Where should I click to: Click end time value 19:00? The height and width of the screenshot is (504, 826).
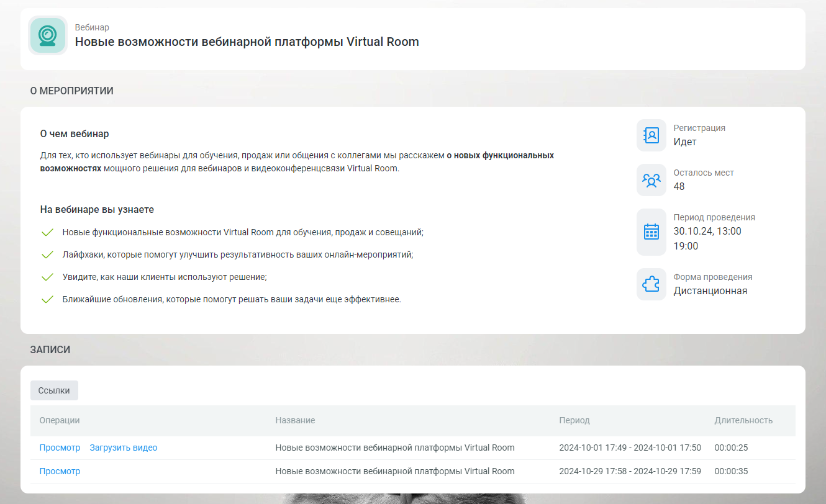tap(686, 246)
